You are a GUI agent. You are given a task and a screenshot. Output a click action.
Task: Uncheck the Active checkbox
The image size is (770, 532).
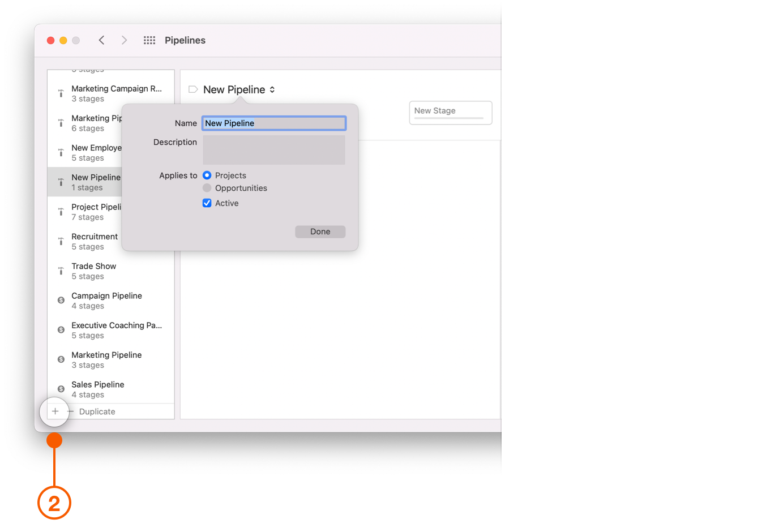pos(207,203)
